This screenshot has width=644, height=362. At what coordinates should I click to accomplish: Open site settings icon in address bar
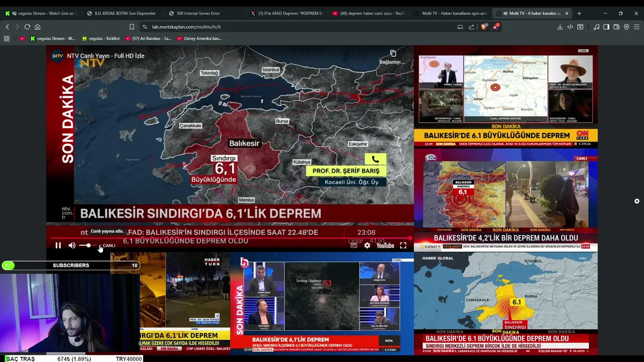tap(145, 27)
